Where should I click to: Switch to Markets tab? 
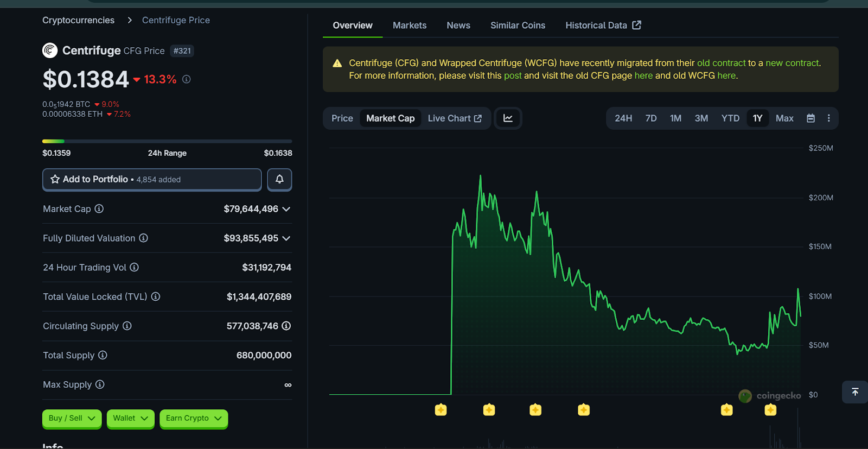click(410, 26)
